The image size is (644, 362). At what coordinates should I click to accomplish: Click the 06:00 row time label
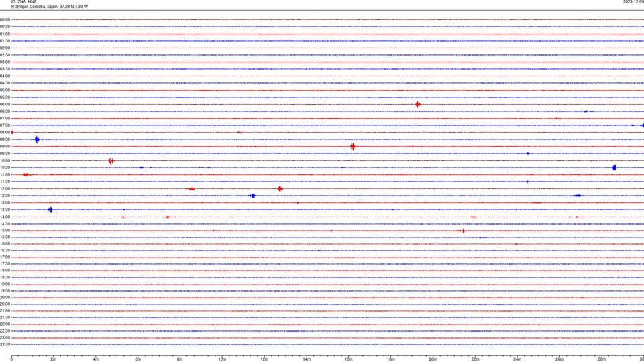tap(5, 105)
